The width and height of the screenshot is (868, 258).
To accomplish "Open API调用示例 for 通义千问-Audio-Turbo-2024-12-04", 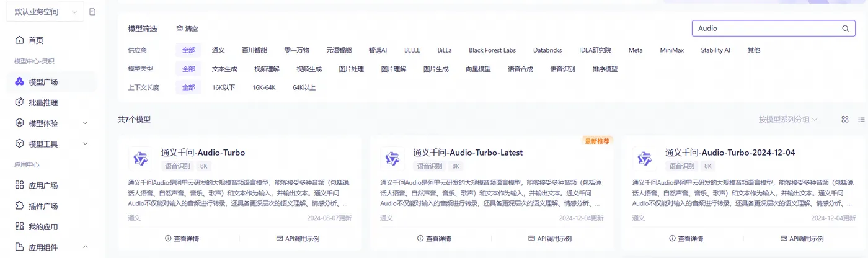I will [802, 239].
